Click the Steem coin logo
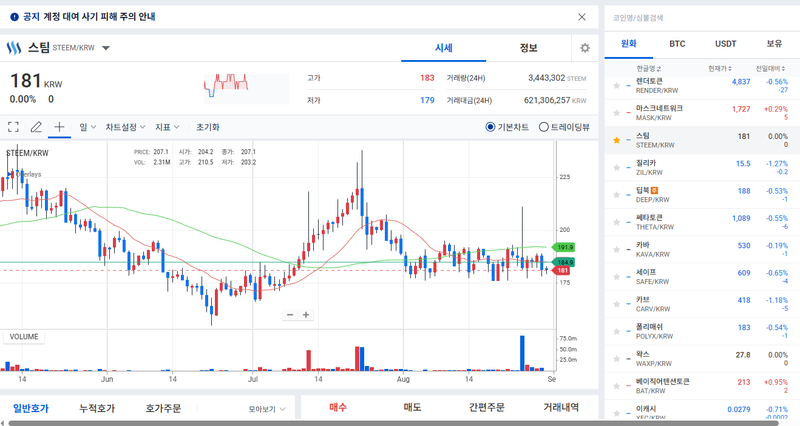Viewport: 800px width, 426px height. pos(14,48)
